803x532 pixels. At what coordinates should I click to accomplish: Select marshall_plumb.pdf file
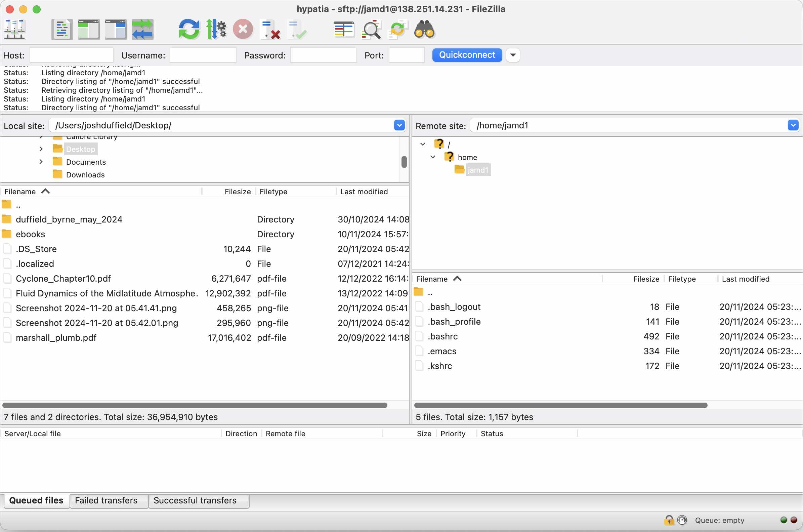coord(205,338)
